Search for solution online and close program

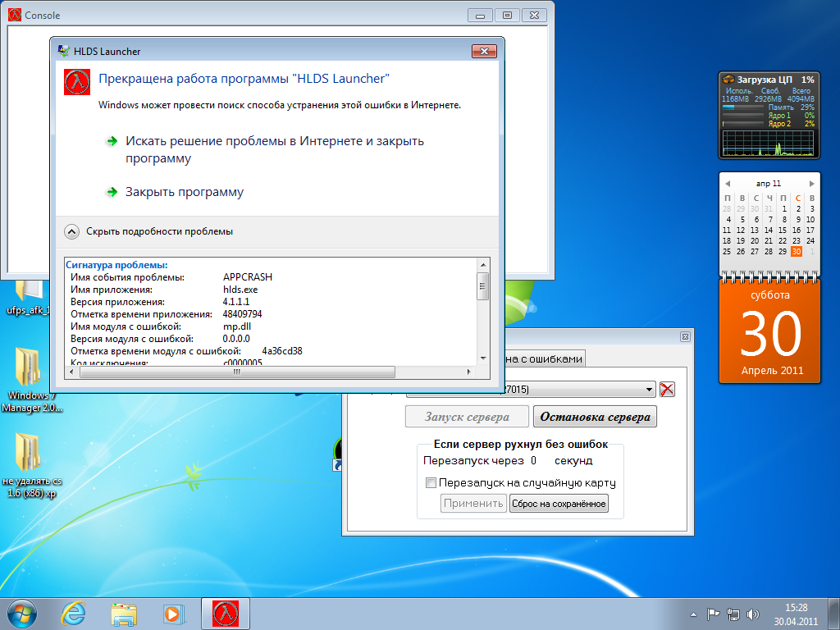(x=274, y=149)
